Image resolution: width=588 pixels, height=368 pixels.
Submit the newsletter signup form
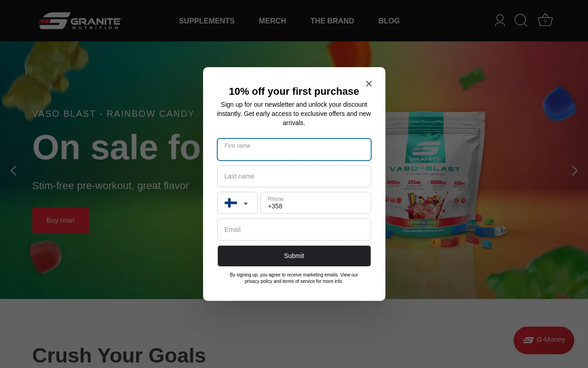[x=294, y=256]
